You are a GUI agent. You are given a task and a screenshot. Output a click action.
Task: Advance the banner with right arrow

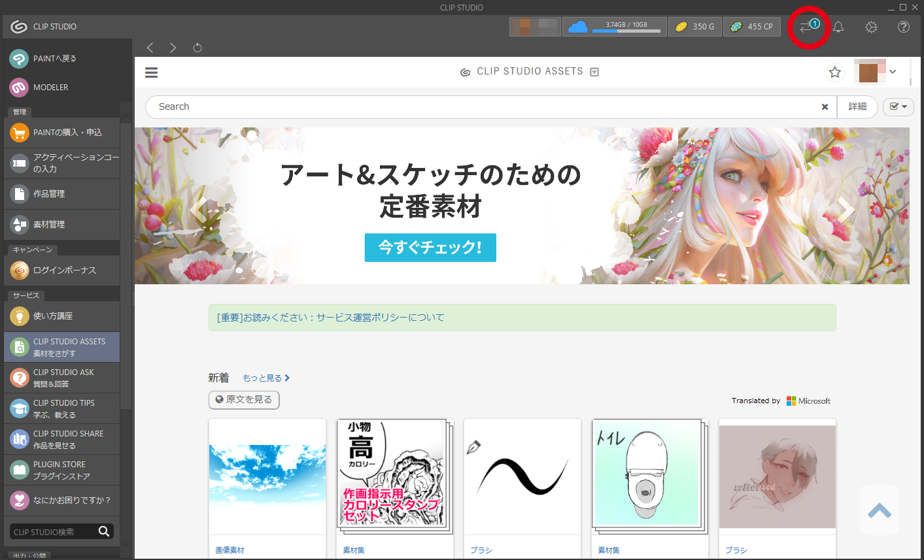(x=846, y=209)
